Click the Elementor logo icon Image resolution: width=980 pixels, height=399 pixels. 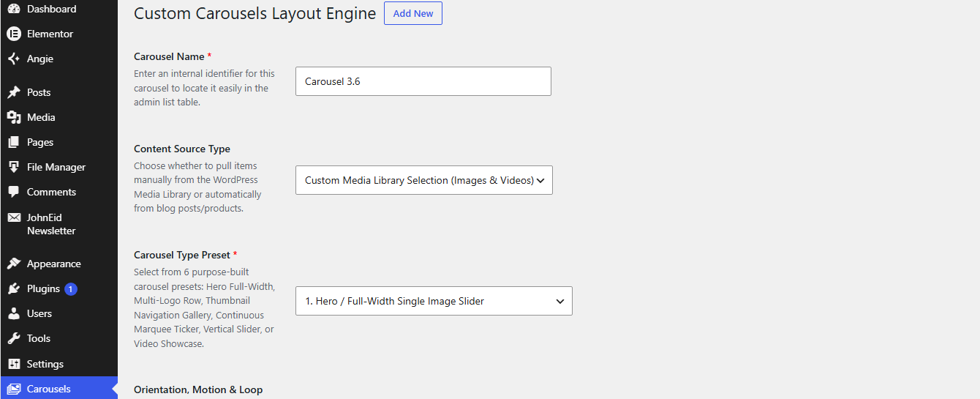13,34
